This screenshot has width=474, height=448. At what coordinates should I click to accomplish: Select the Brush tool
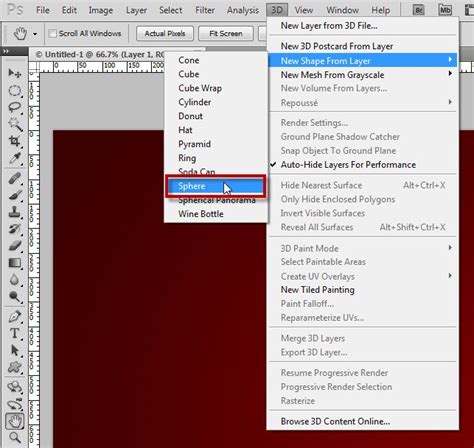pos(15,195)
